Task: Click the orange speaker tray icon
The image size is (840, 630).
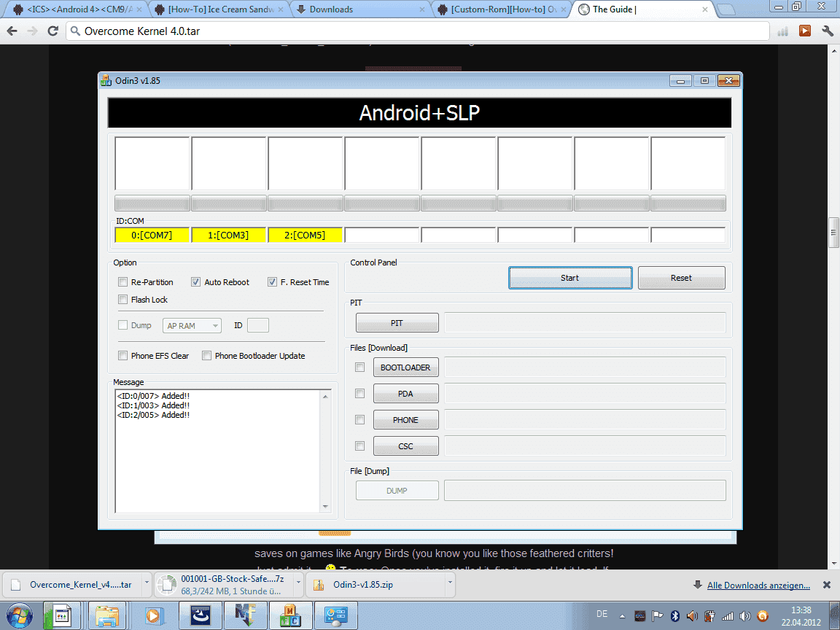Action: [692, 616]
